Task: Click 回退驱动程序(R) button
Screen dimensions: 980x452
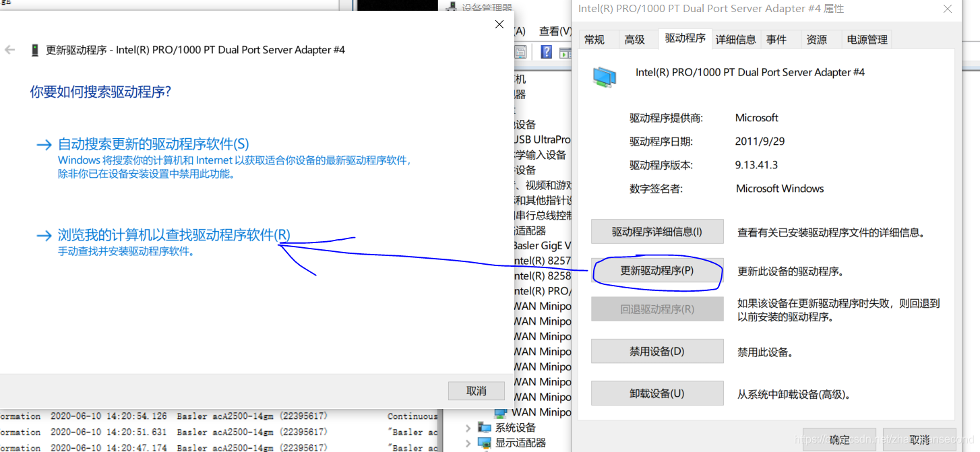Action: (x=657, y=309)
